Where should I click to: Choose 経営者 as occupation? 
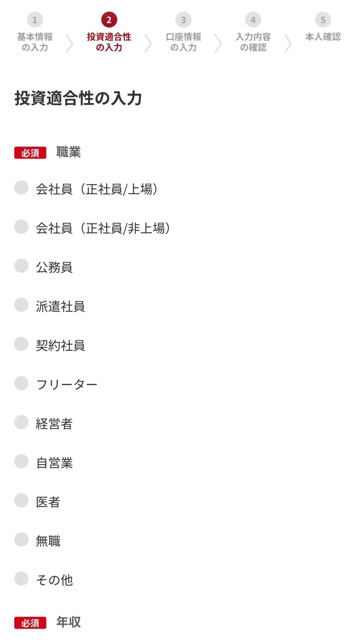pyautogui.click(x=21, y=422)
